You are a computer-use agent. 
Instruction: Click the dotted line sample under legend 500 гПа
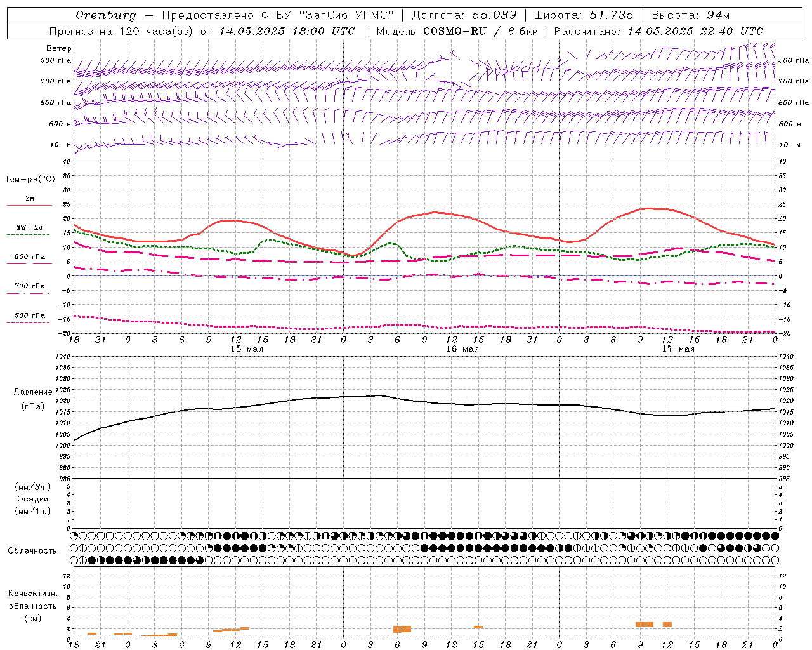coord(28,322)
